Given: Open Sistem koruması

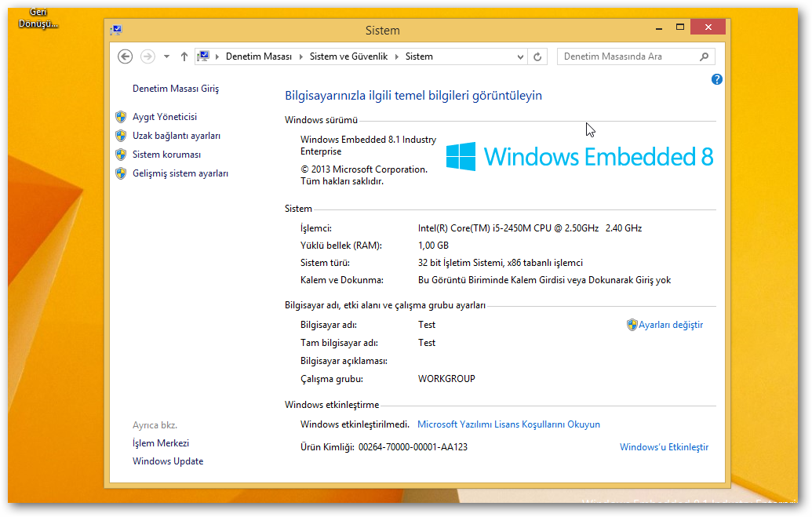Looking at the screenshot, I should [x=167, y=155].
